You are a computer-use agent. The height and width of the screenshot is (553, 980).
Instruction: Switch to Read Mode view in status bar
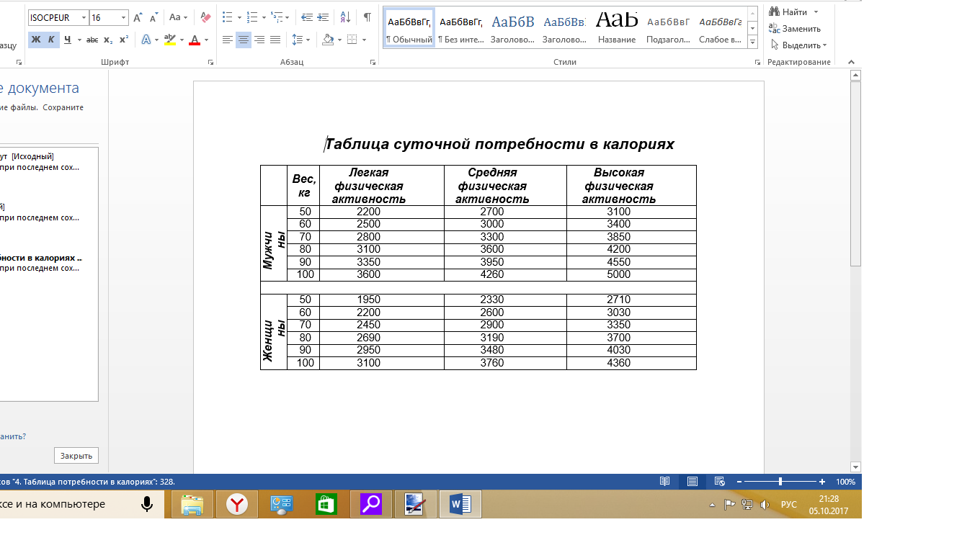tap(664, 482)
